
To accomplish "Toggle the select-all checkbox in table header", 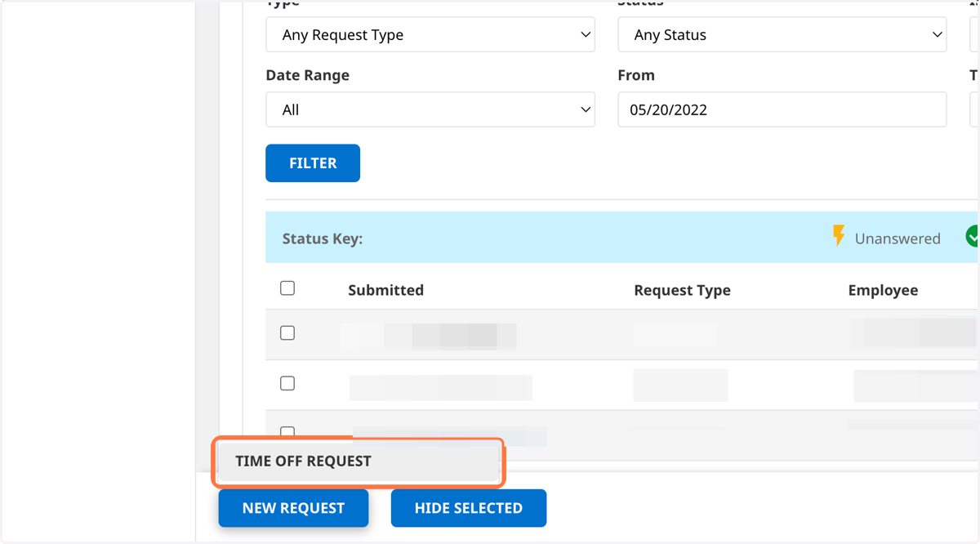I will click(x=287, y=288).
